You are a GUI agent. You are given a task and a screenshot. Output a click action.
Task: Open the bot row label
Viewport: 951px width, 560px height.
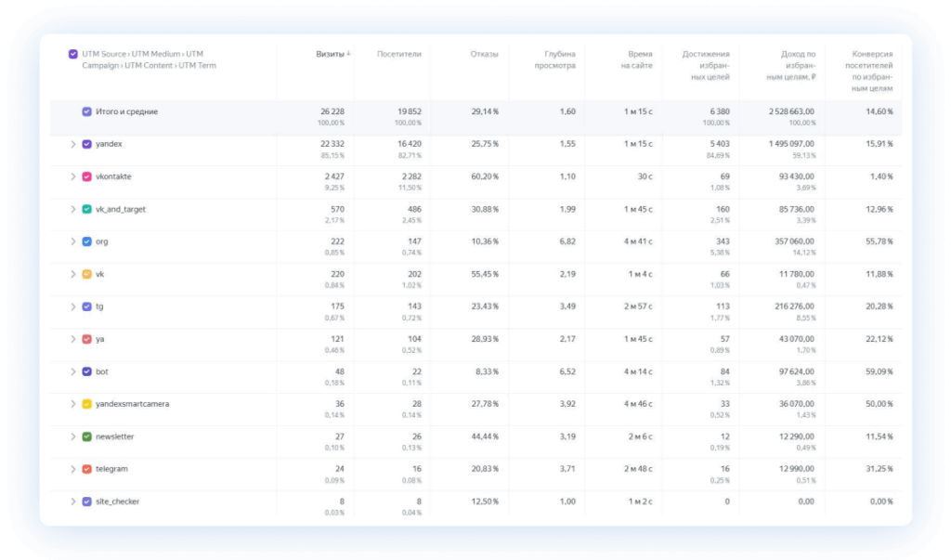coord(102,371)
